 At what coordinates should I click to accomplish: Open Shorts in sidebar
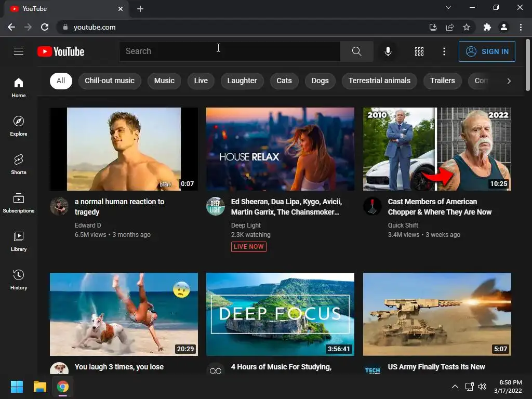coord(19,165)
